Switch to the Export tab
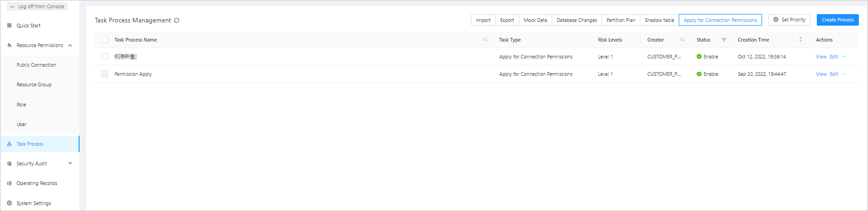Screen dimensions: 868x211 tap(507, 20)
